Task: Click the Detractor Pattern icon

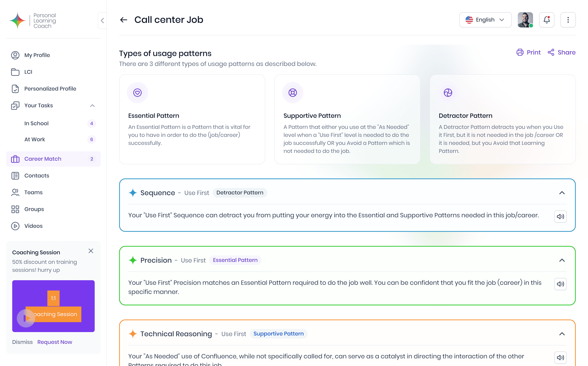Action: tap(448, 92)
